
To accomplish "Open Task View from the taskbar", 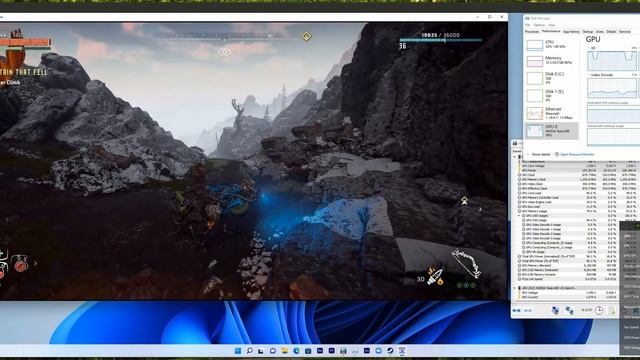I will [x=261, y=351].
